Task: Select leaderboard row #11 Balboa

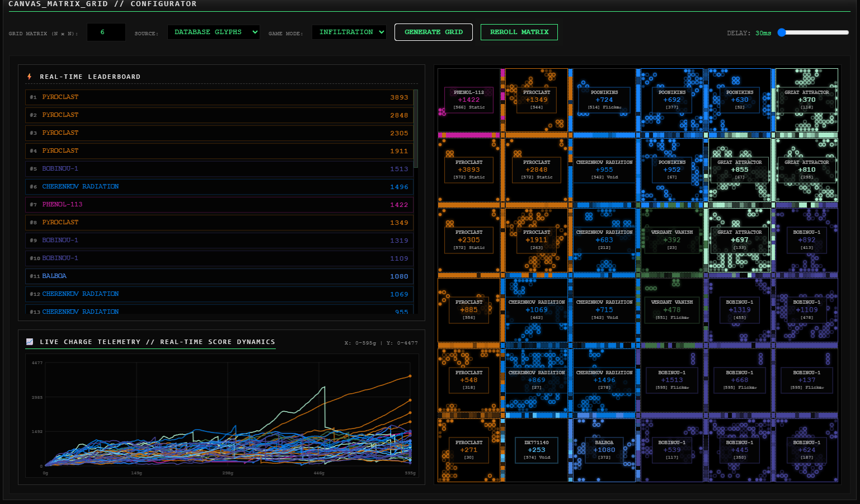Action: click(x=219, y=276)
